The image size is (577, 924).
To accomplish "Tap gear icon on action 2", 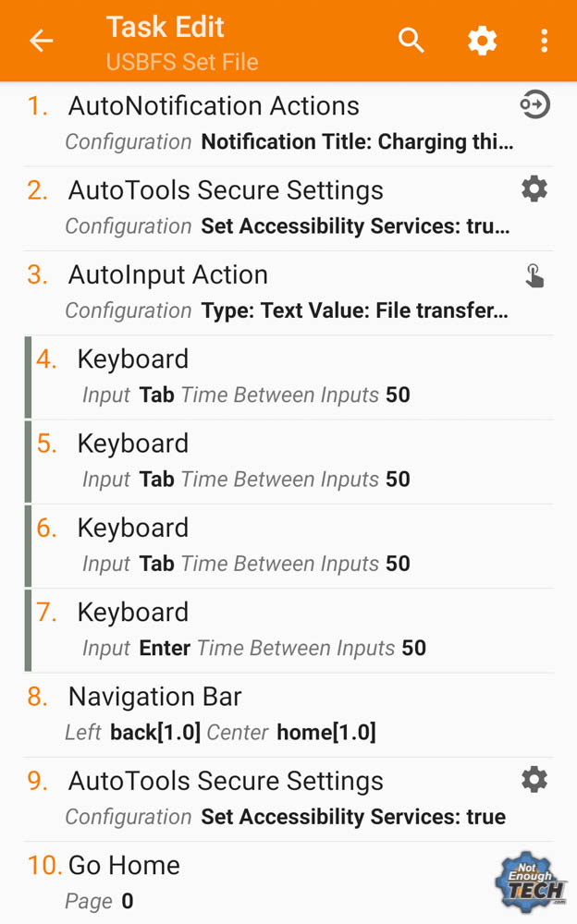I will tap(534, 189).
